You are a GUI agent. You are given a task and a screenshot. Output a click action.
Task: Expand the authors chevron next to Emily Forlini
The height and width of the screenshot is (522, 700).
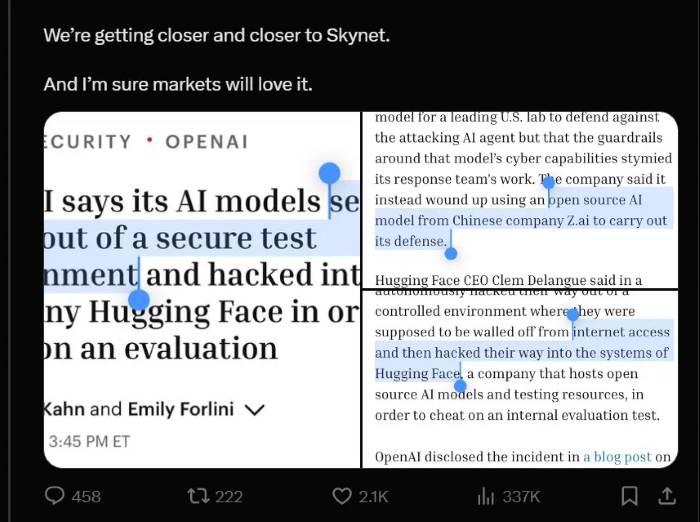click(x=255, y=409)
